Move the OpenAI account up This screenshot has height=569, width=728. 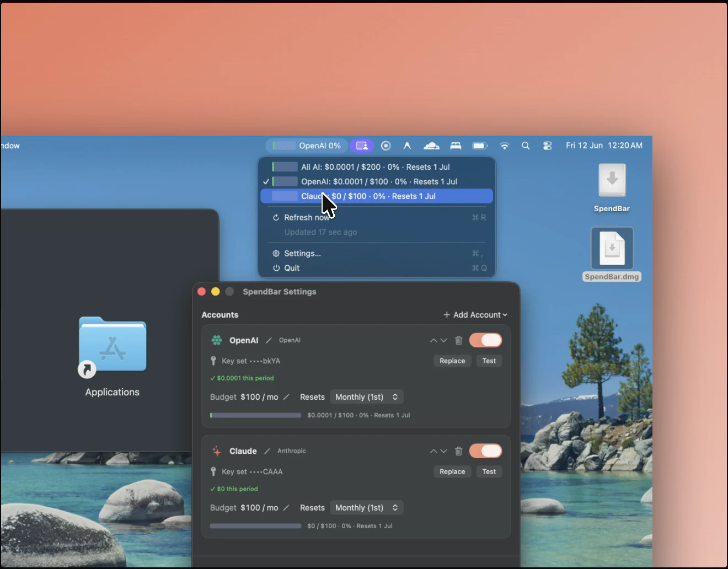click(x=433, y=341)
